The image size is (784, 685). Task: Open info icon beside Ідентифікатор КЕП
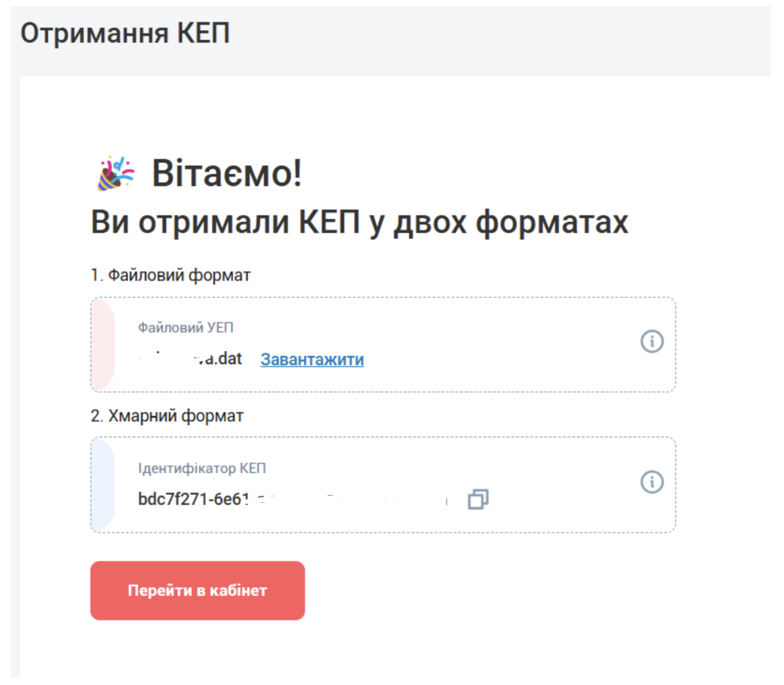[651, 482]
